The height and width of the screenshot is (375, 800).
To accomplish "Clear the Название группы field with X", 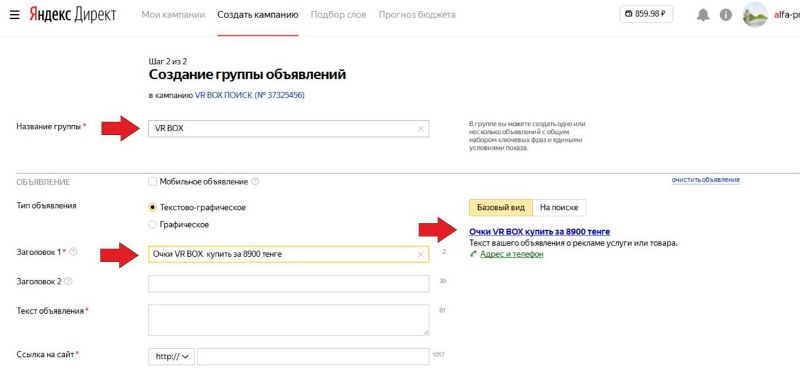I will [x=420, y=129].
